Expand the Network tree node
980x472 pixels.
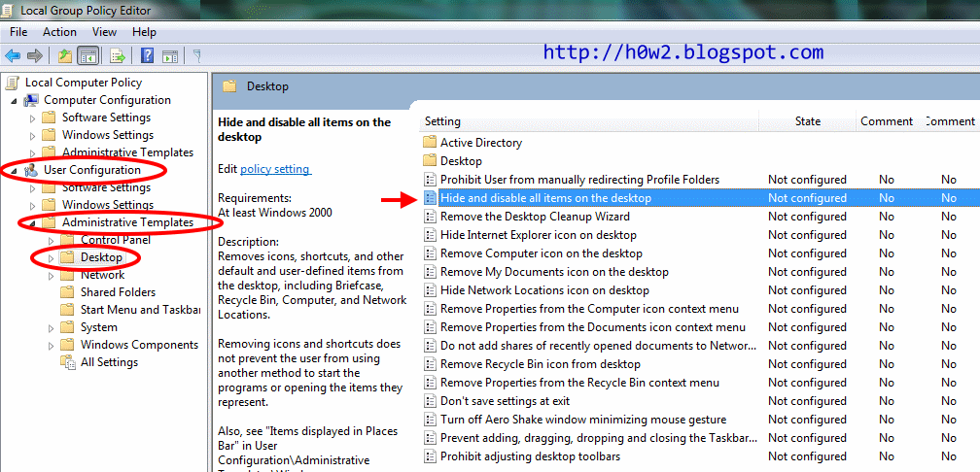pos(52,275)
